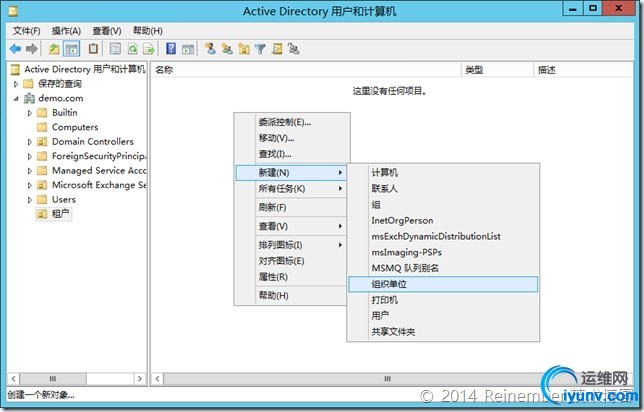Create a new user via toolbar person icon

pos(210,49)
